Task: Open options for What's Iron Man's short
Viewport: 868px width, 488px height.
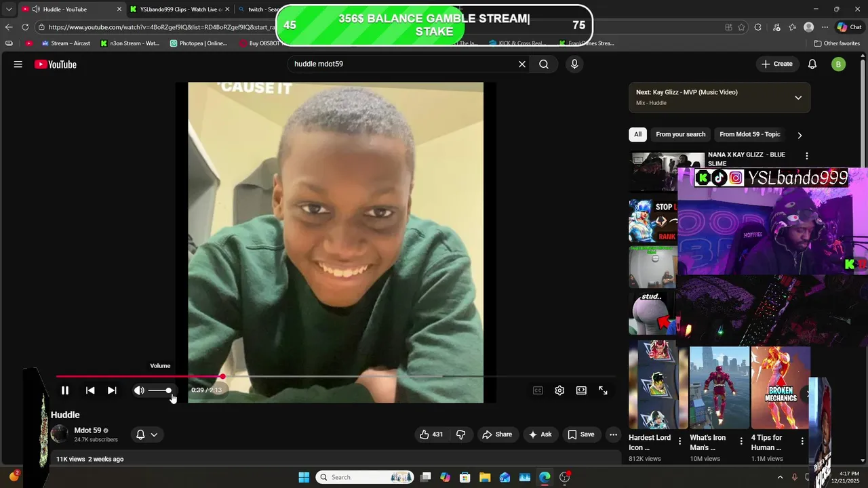Action: point(741,441)
